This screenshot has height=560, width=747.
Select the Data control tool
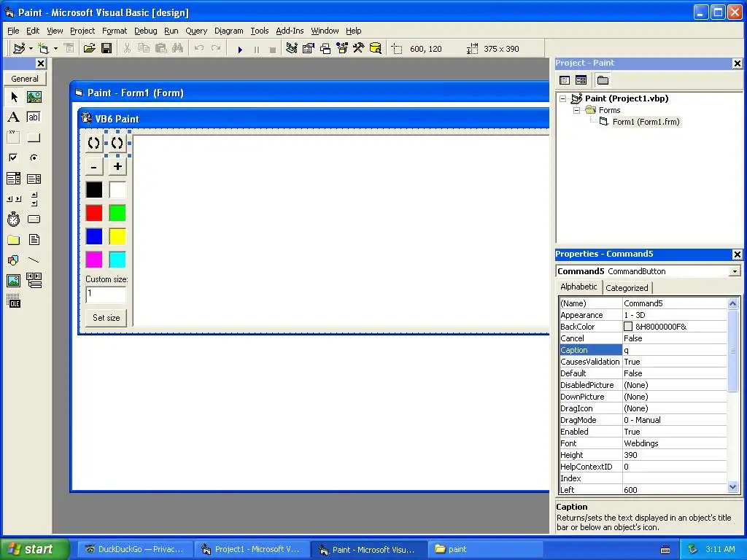tap(34, 281)
